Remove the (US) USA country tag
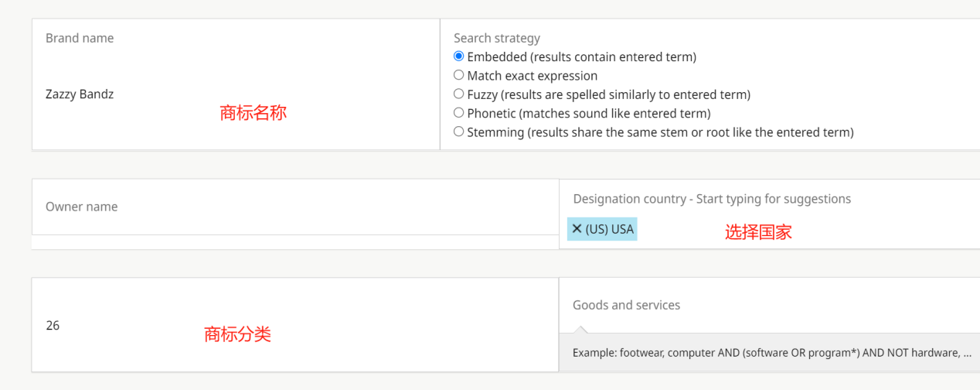Image resolution: width=980 pixels, height=390 pixels. coord(577,229)
